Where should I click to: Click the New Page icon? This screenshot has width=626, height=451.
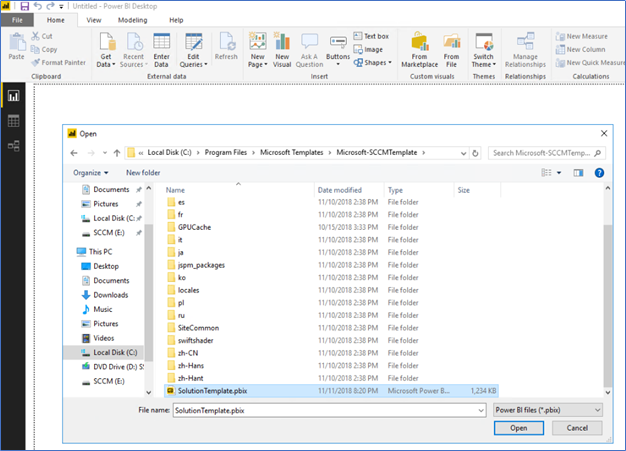[258, 42]
